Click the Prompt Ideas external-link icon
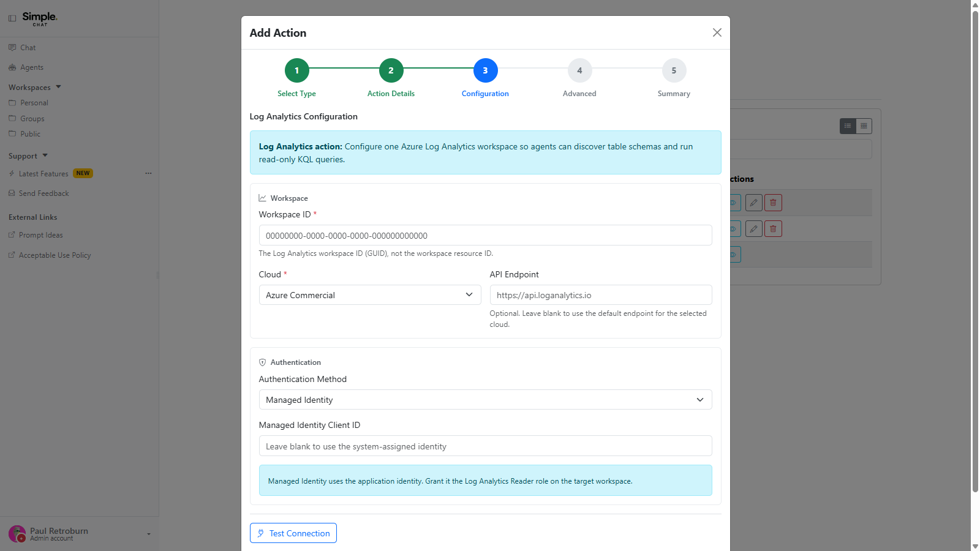 click(x=12, y=235)
